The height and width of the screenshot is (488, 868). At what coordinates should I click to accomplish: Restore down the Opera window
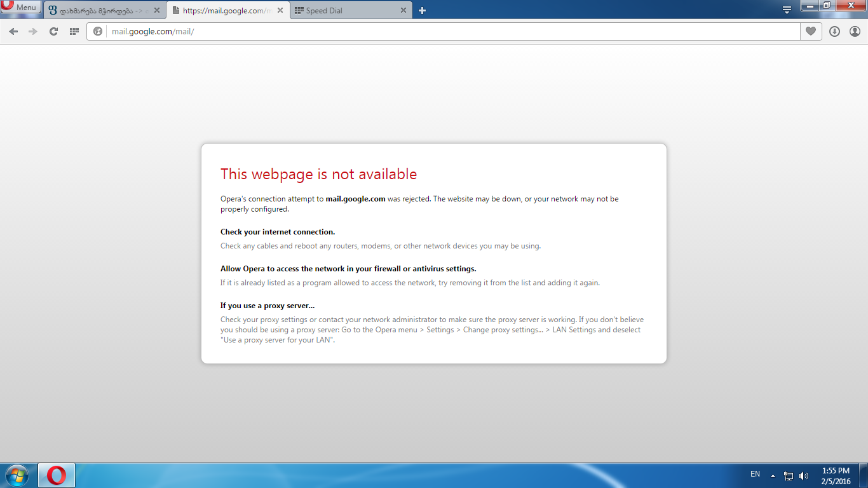point(826,6)
